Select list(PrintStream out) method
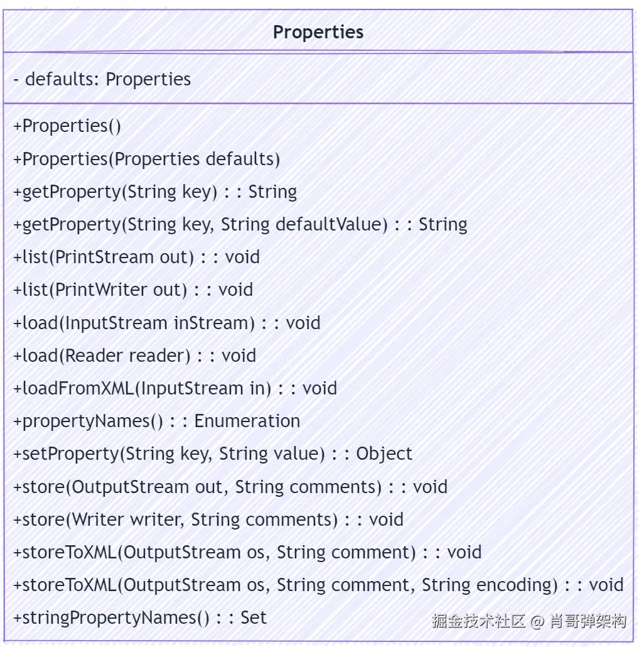This screenshot has width=644, height=647. [x=136, y=257]
